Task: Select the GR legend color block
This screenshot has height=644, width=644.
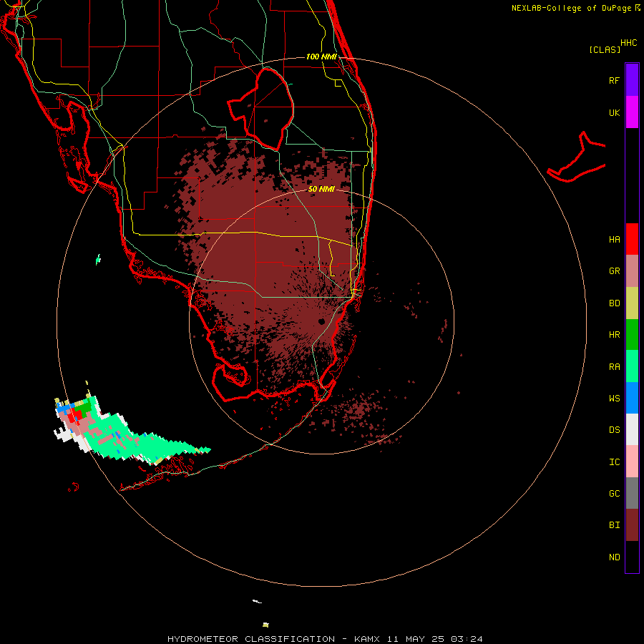Action: [x=632, y=271]
